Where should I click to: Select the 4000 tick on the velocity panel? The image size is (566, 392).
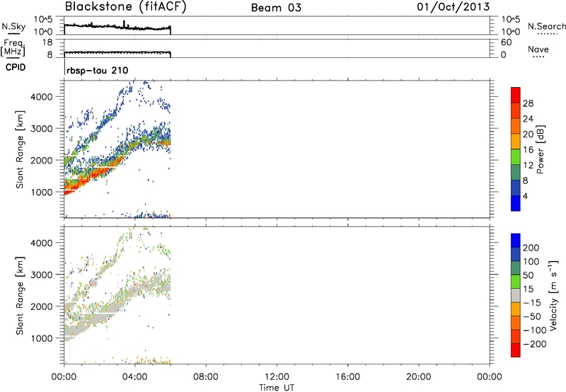(x=42, y=243)
